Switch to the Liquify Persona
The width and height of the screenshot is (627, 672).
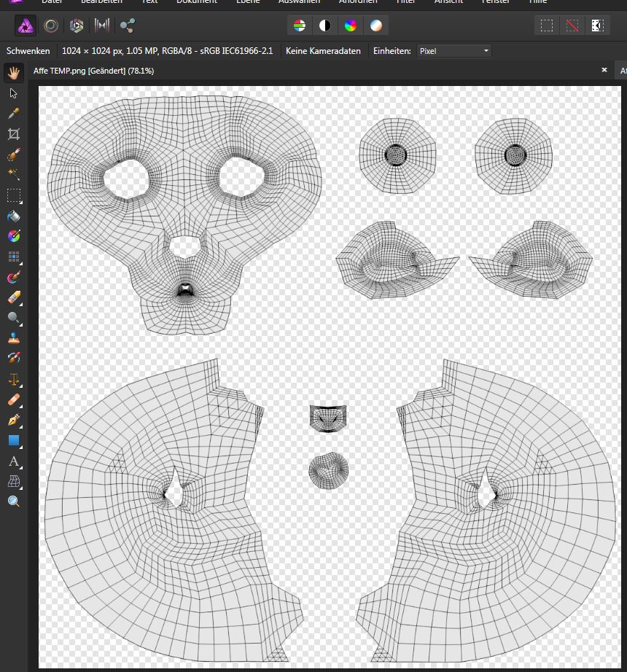click(51, 26)
